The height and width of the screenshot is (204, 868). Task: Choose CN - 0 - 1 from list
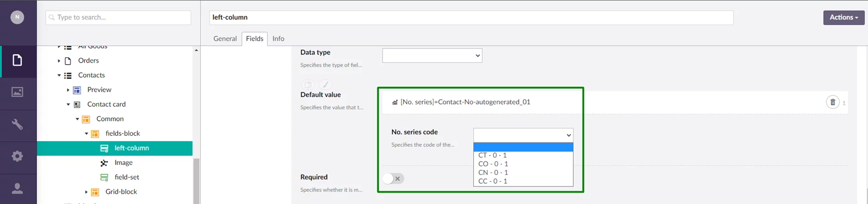coord(493,173)
